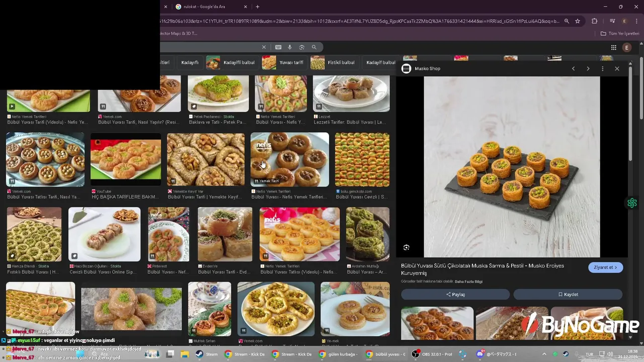This screenshot has height=362, width=644.
Task: Select the Kadayıflı filter chip
Action: click(190, 63)
